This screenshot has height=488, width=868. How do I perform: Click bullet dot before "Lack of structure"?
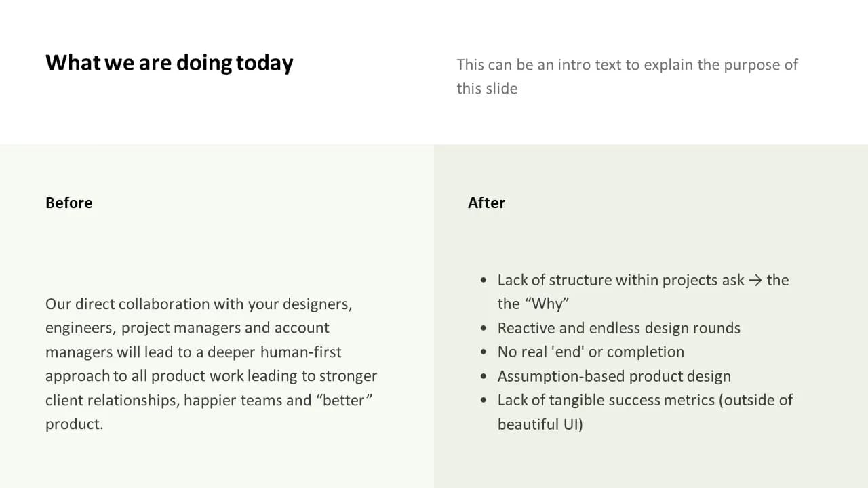[484, 280]
